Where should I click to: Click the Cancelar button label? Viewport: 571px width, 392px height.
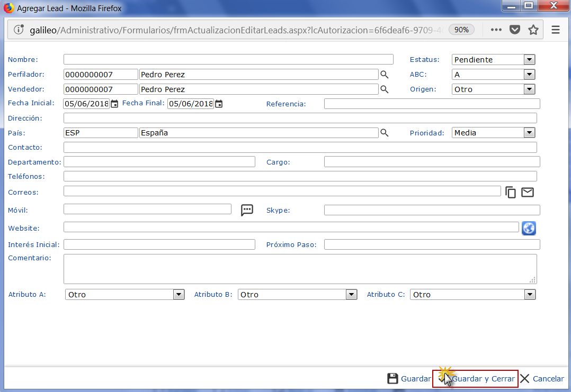point(548,379)
